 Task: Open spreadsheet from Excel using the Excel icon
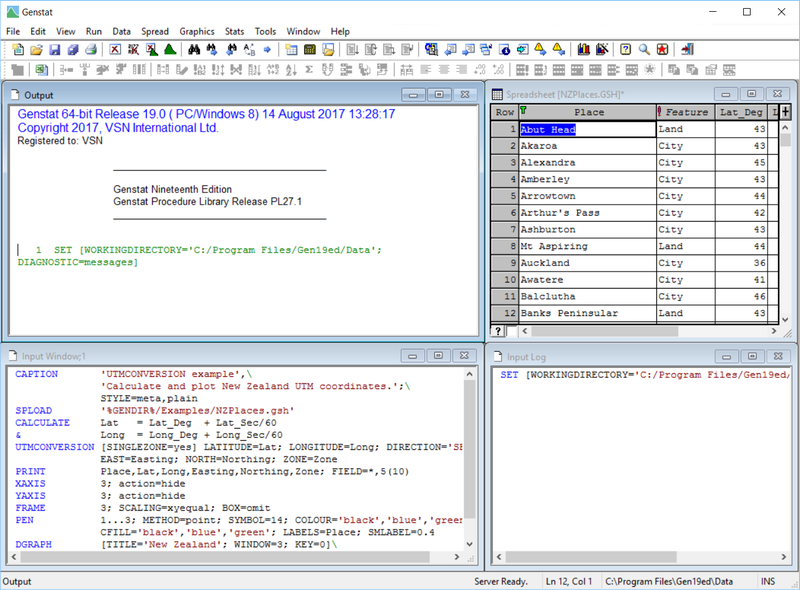tap(40, 70)
